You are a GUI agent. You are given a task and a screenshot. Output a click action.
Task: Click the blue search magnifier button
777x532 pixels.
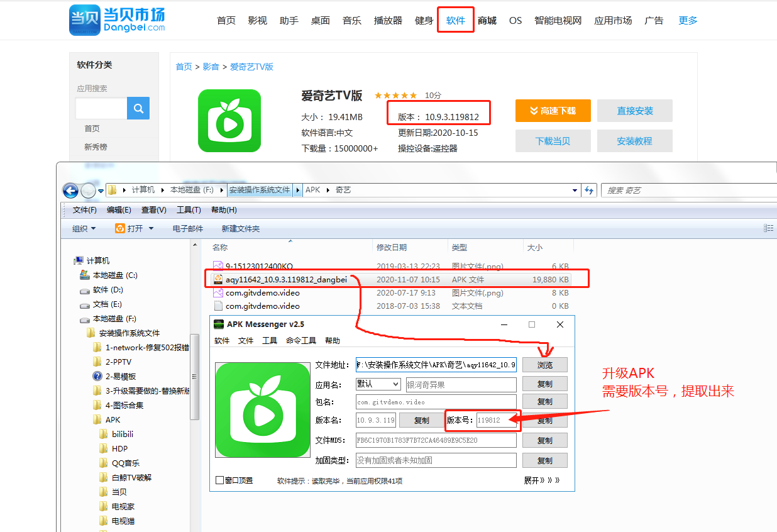pos(138,108)
